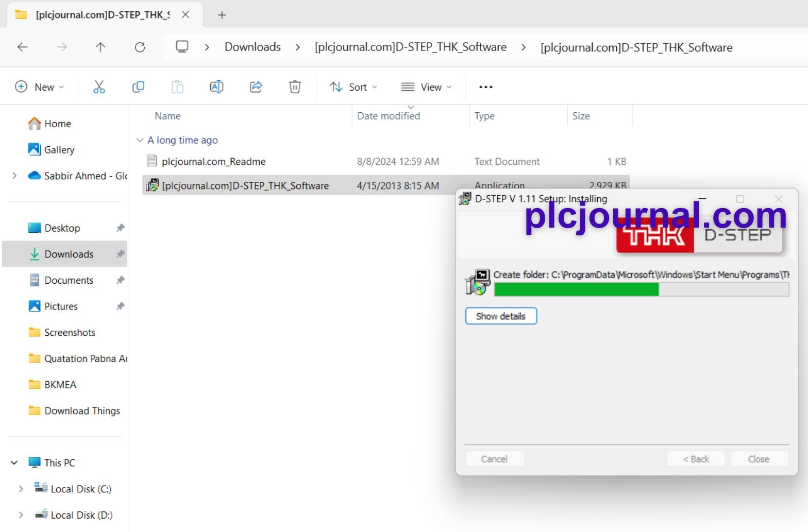Viewport: 808px width, 532px height.
Task: Click the Paste clipboard icon
Action: click(x=177, y=87)
